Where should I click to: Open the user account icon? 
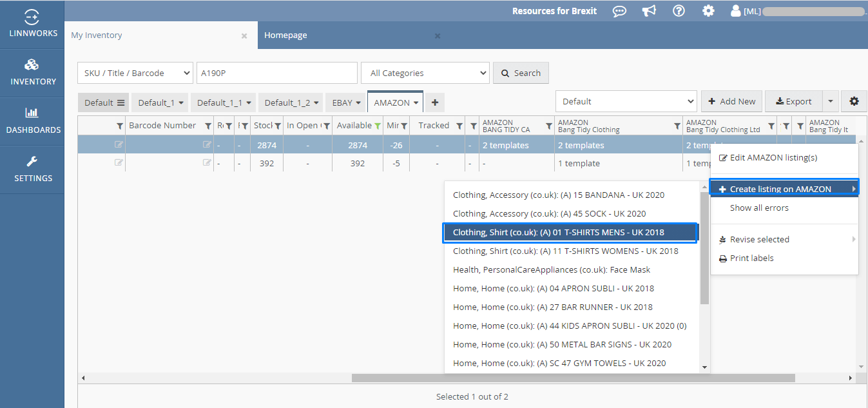click(735, 11)
